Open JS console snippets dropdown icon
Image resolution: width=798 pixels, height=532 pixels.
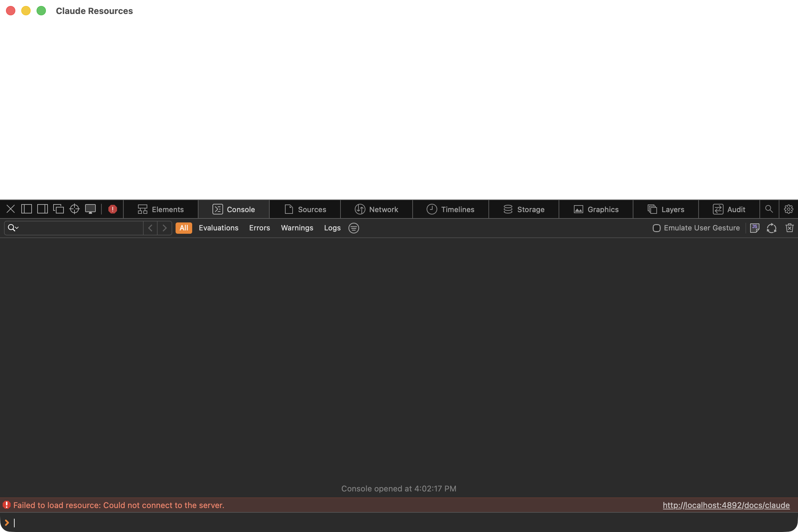point(754,228)
